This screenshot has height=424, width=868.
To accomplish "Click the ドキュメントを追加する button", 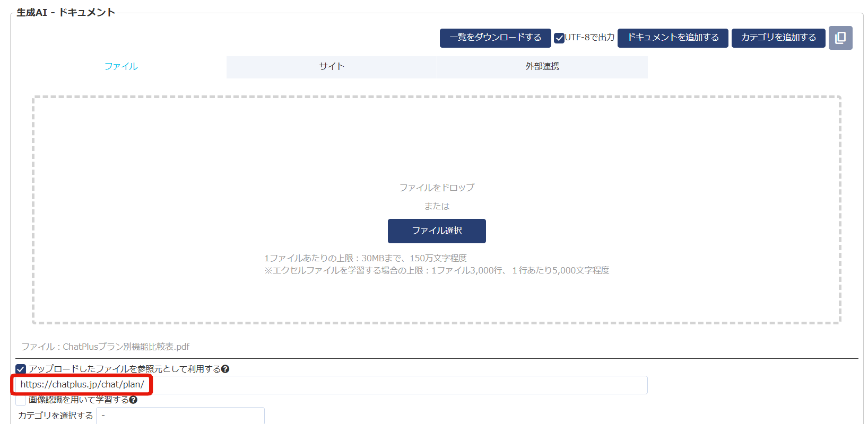I will click(x=673, y=38).
